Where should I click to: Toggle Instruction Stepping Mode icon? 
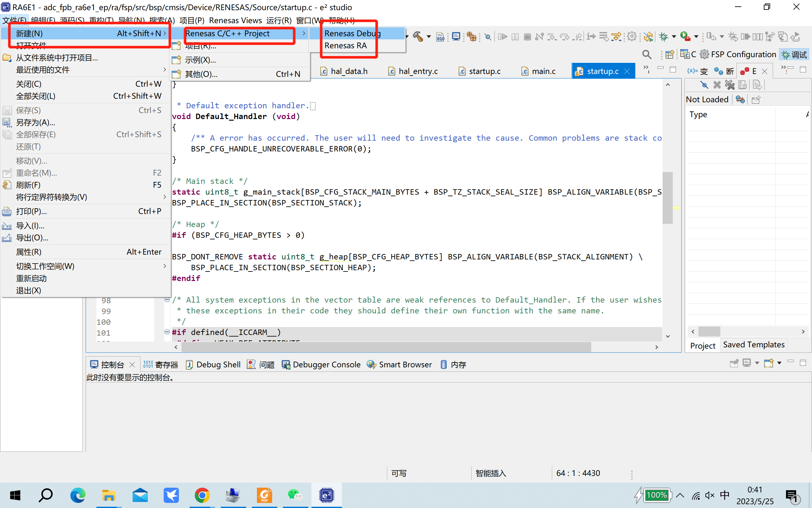pos(591,36)
